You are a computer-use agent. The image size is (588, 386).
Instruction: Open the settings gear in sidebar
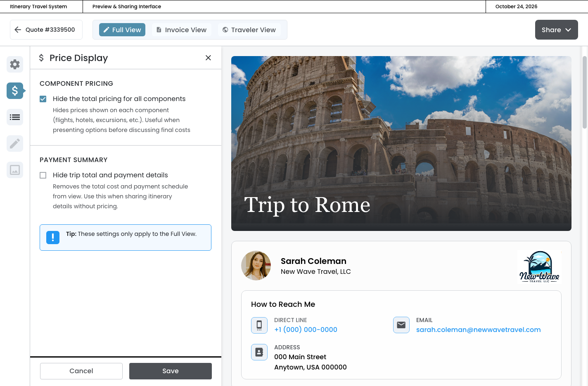tap(15, 64)
